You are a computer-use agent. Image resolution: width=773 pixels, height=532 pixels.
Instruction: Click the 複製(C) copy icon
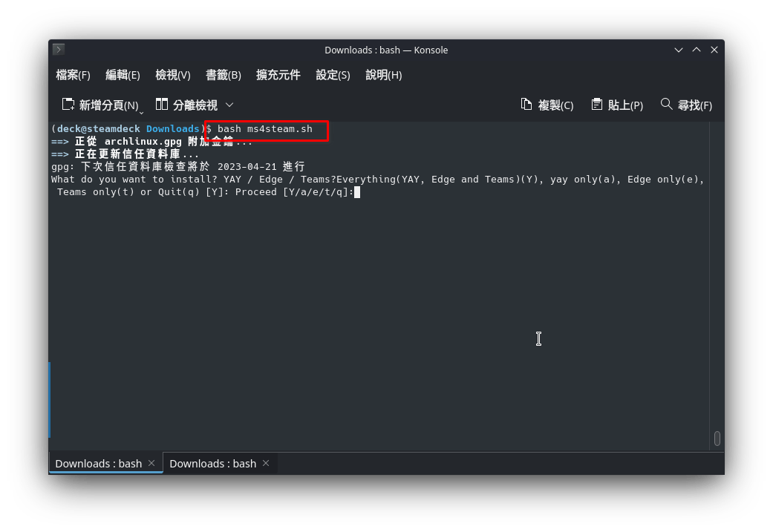point(526,105)
